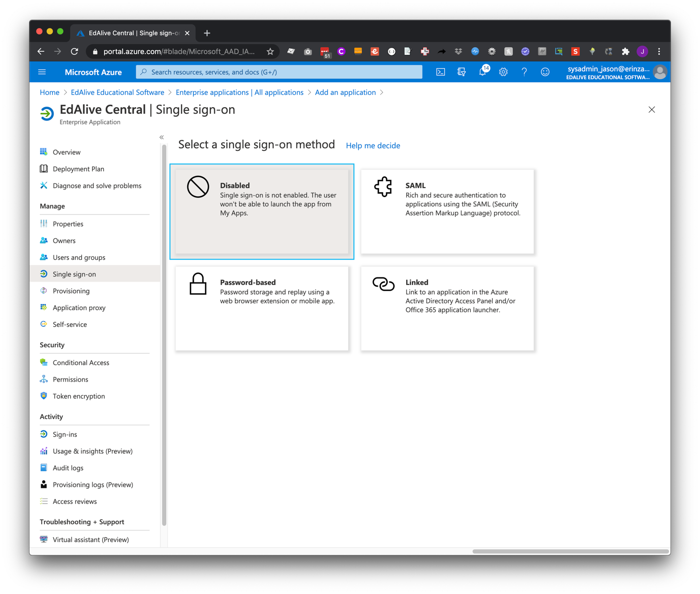The height and width of the screenshot is (594, 700).
Task: Select the EdAlive Central browser tab
Action: point(133,33)
